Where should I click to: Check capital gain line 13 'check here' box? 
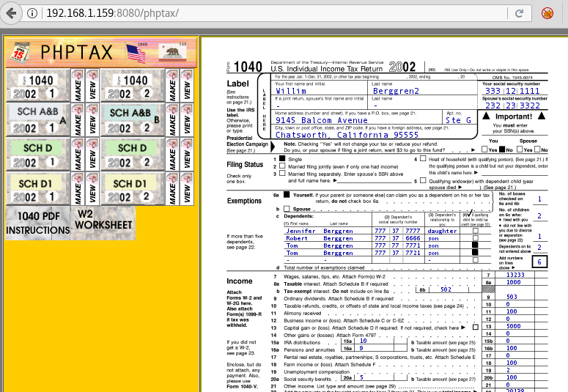tap(475, 327)
